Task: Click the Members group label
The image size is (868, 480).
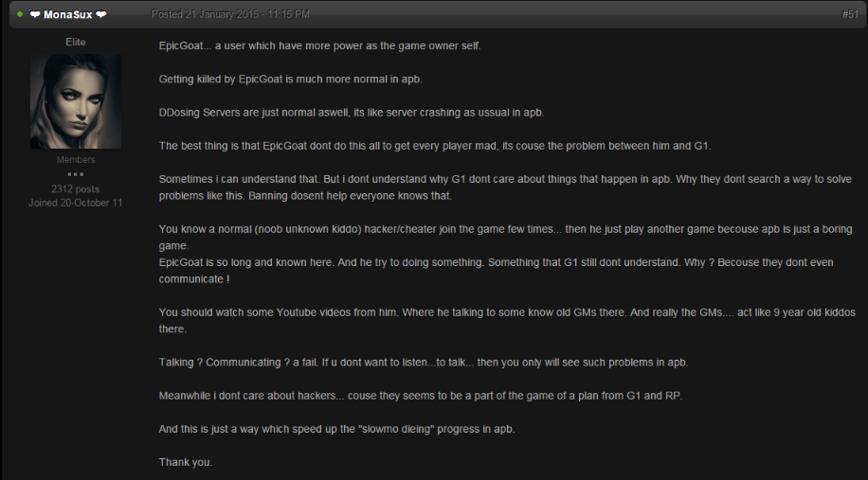Action: click(x=75, y=160)
